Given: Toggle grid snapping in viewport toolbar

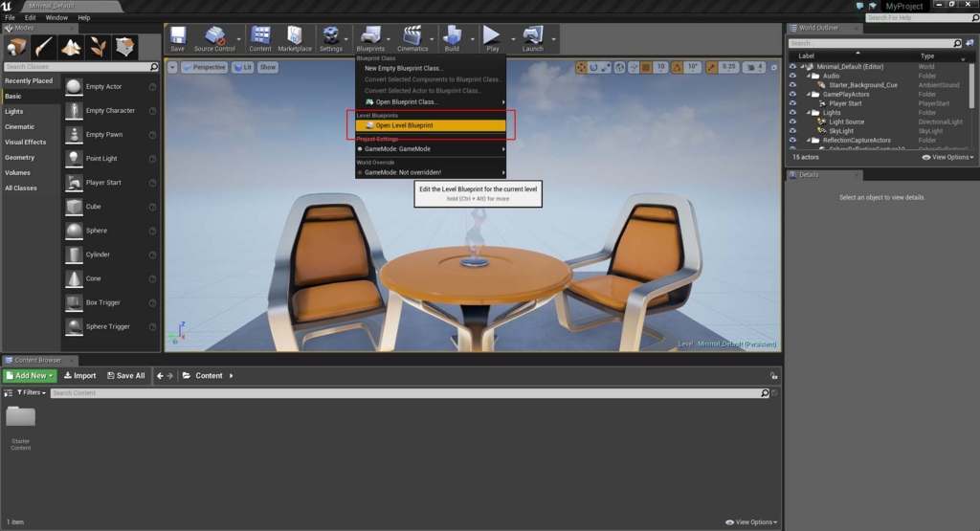Looking at the screenshot, I should 646,67.
